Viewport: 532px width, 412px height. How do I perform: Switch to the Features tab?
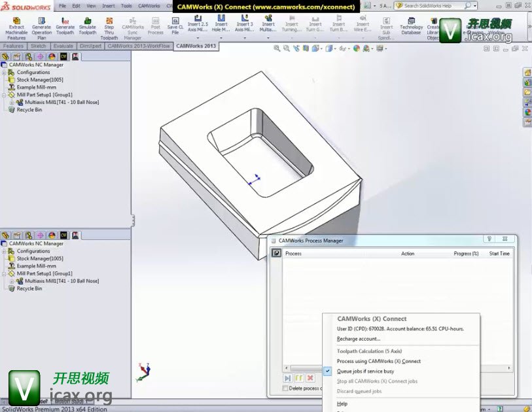pos(13,46)
